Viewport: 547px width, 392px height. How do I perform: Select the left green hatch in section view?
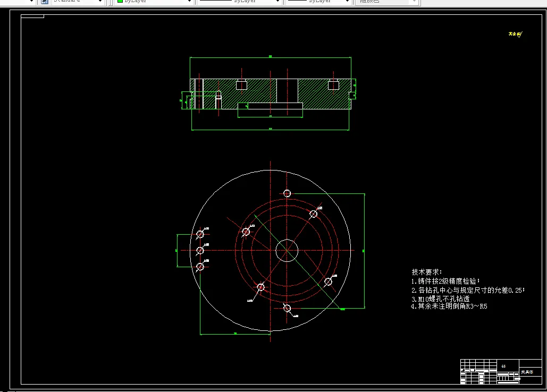pyautogui.click(x=239, y=93)
